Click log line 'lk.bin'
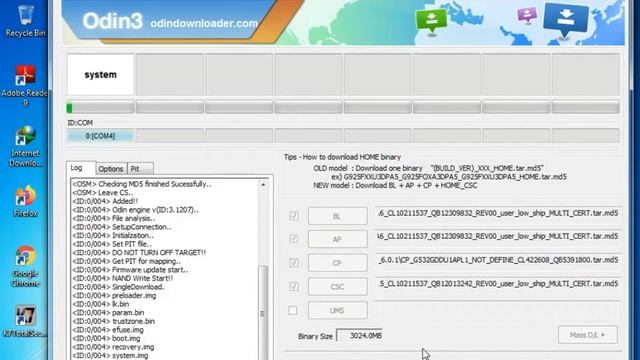This screenshot has height=360, width=640. [101, 304]
